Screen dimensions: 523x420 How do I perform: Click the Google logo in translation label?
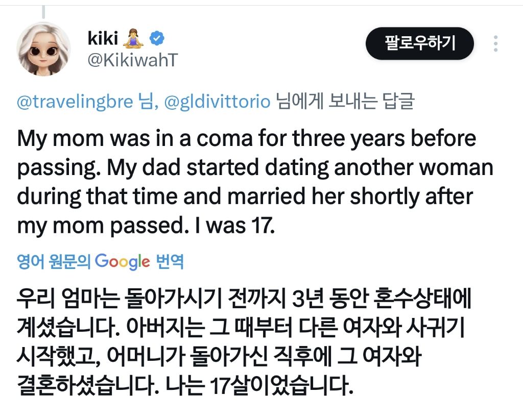click(123, 262)
